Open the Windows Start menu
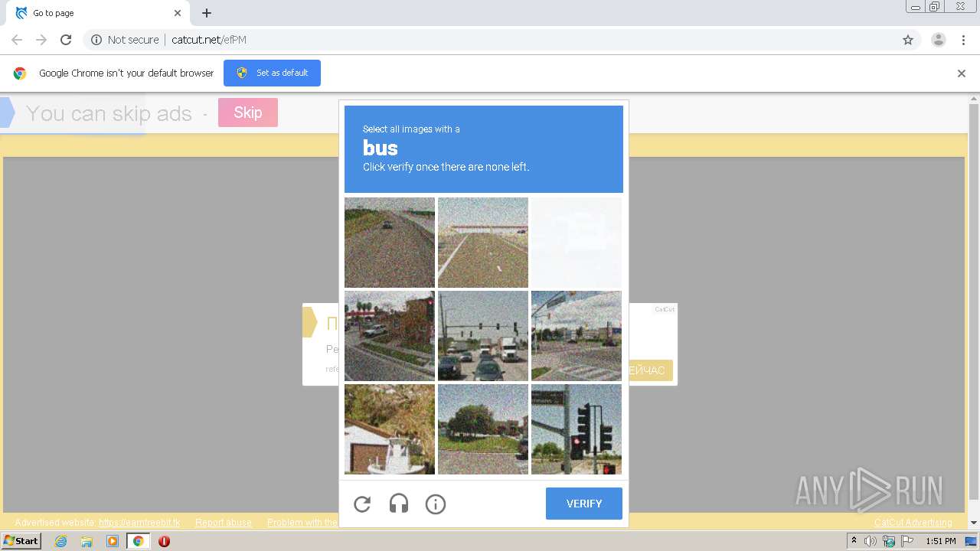This screenshot has height=551, width=980. coord(21,541)
